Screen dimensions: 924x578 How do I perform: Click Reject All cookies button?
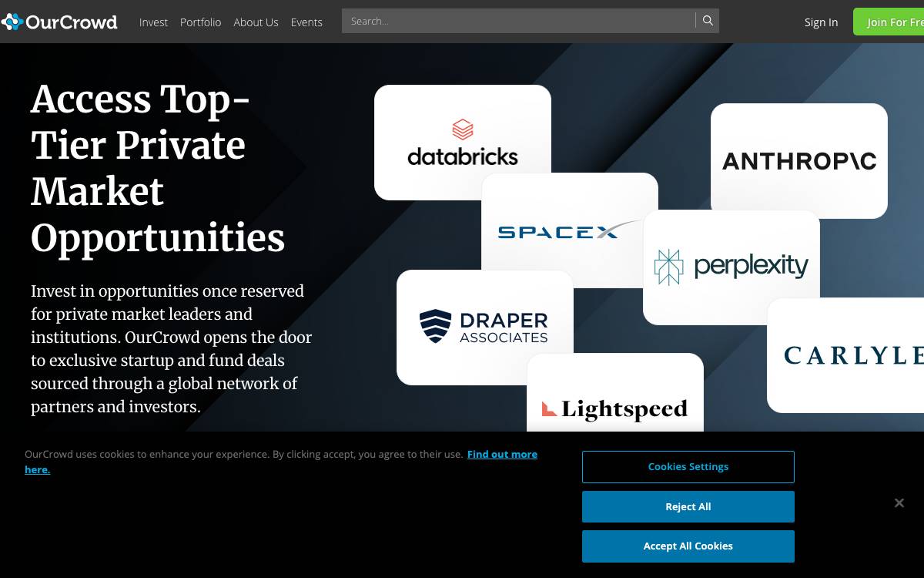[x=688, y=507]
